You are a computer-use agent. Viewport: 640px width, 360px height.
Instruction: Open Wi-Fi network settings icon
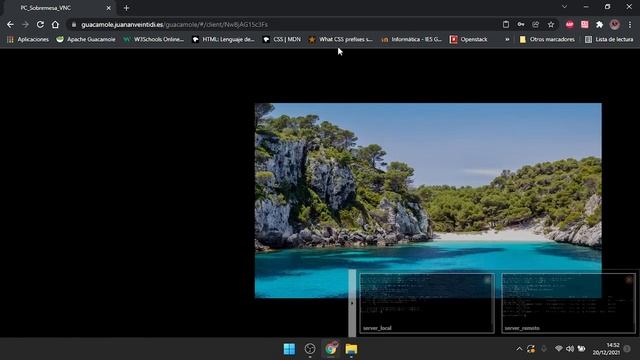coord(559,349)
